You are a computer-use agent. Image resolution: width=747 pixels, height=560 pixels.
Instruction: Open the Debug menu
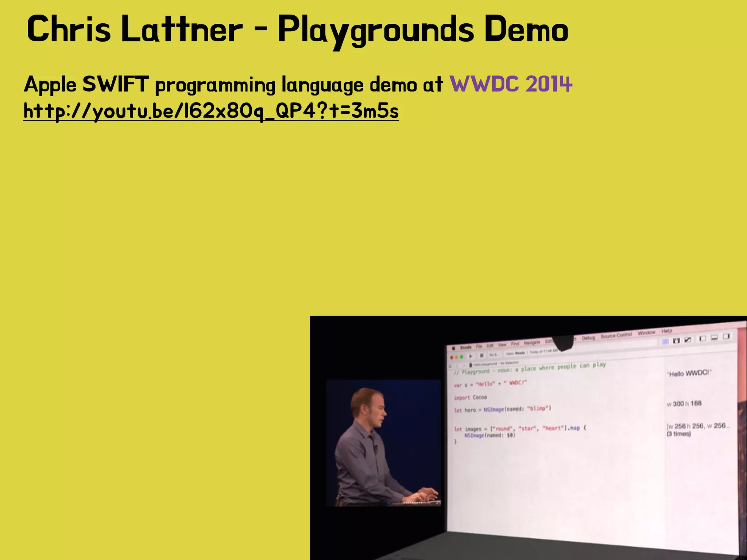pyautogui.click(x=588, y=338)
